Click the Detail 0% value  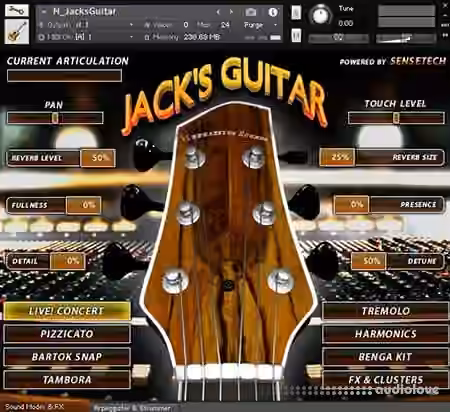tap(68, 261)
